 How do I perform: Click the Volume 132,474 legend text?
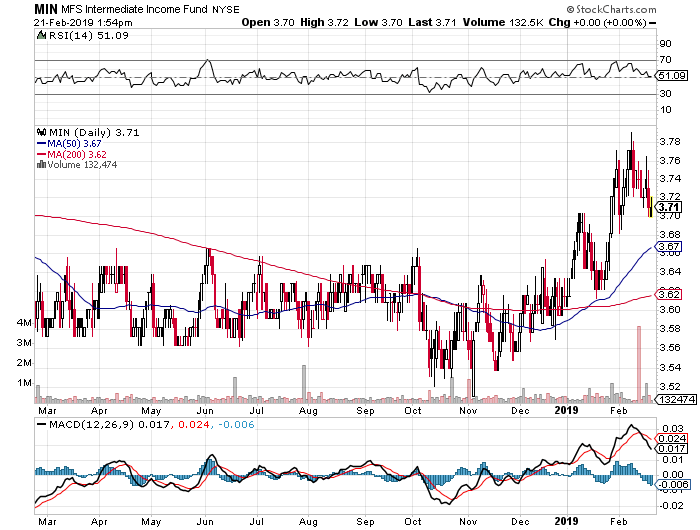pyautogui.click(x=82, y=165)
